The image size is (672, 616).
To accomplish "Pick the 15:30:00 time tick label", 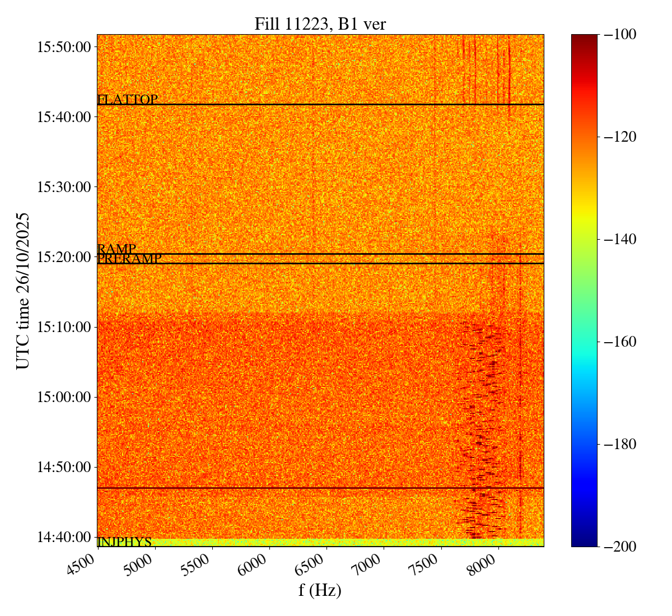I will point(63,186).
